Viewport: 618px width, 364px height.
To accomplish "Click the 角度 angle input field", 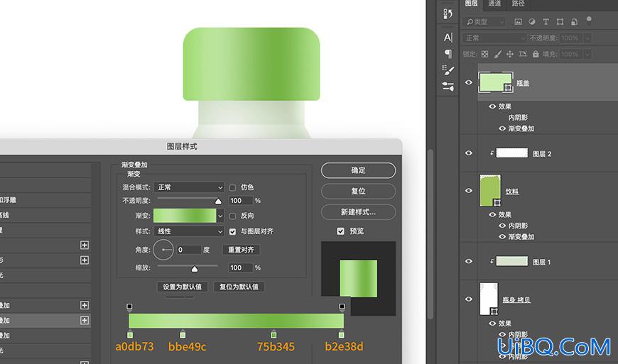I will (x=189, y=250).
